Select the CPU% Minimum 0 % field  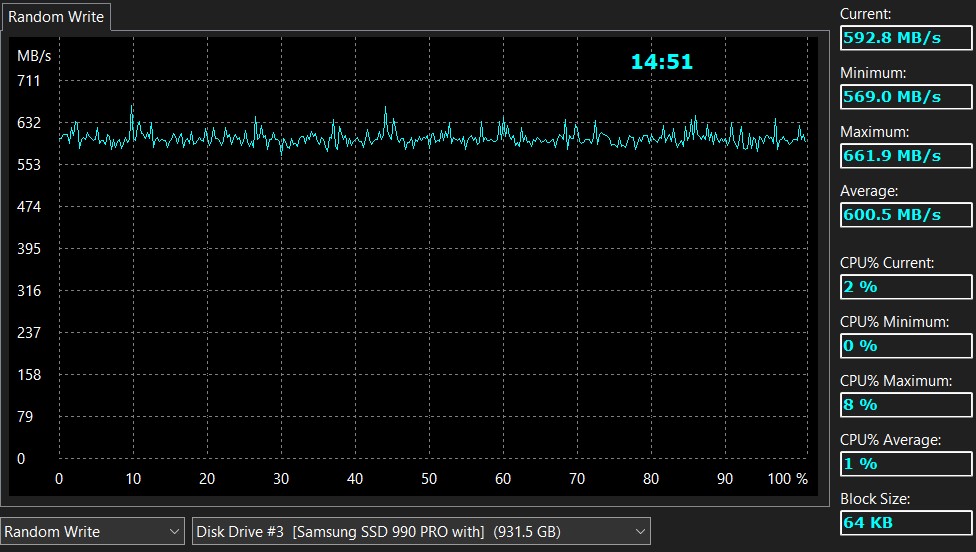(905, 346)
